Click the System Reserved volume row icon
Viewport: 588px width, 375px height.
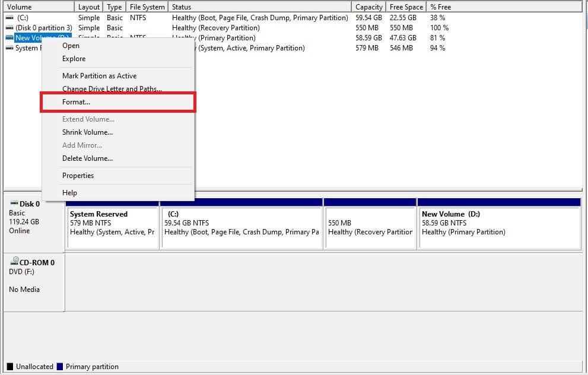[x=9, y=48]
